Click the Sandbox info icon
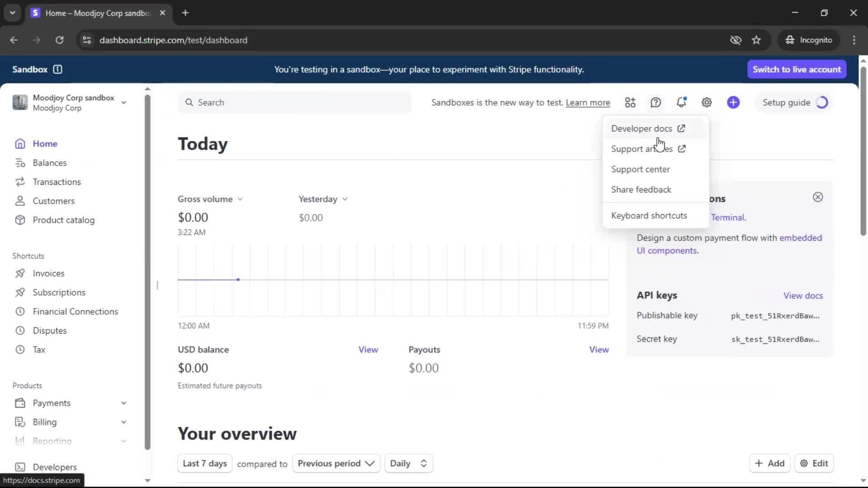The image size is (868, 488). pyautogui.click(x=57, y=69)
